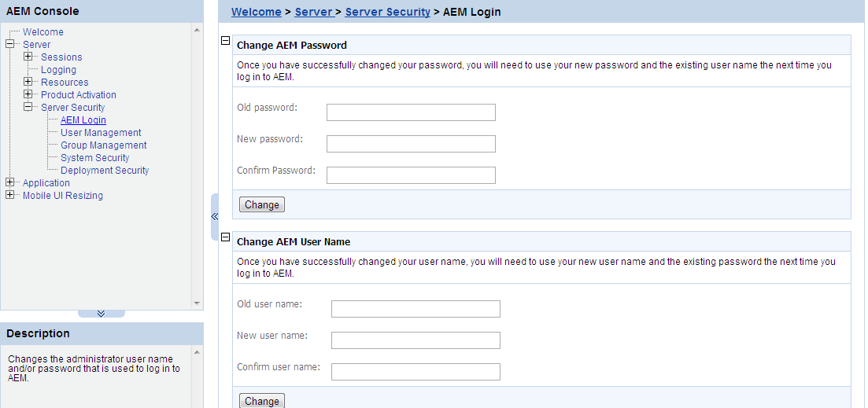Select Application in the console tree
Image resolution: width=868 pixels, height=408 pixels.
click(46, 183)
